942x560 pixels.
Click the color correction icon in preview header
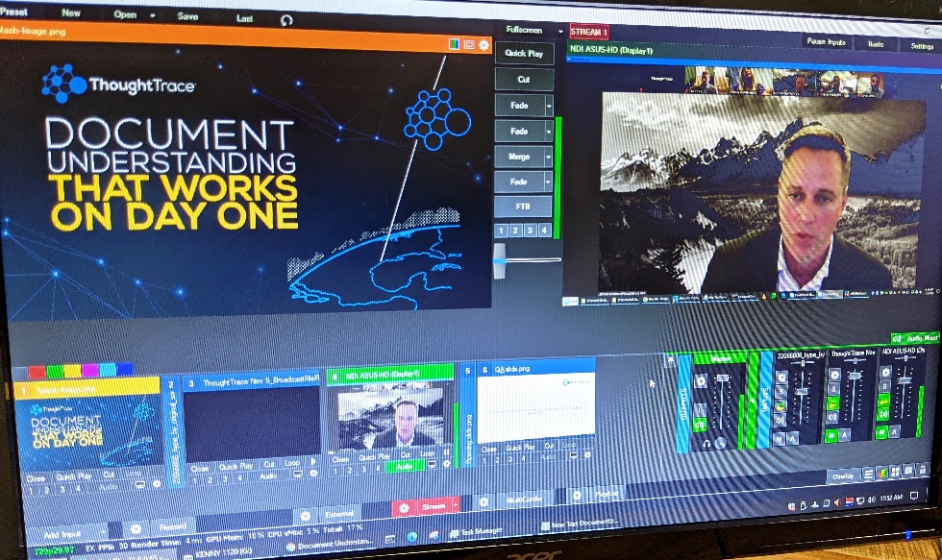pos(454,44)
